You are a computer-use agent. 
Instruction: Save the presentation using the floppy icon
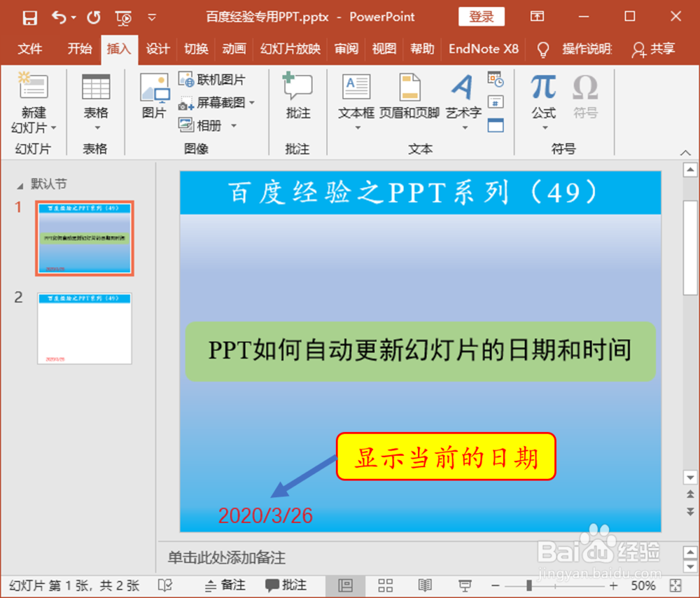[x=30, y=18]
